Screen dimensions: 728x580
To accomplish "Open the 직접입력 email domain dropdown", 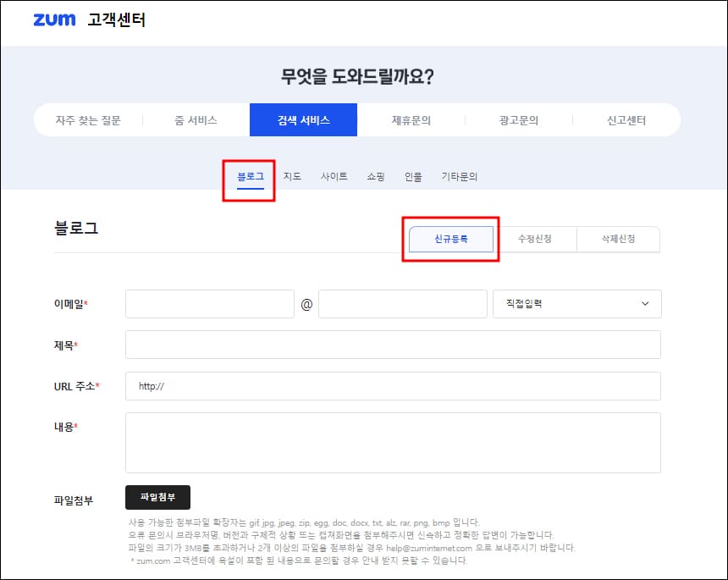I will point(576,304).
